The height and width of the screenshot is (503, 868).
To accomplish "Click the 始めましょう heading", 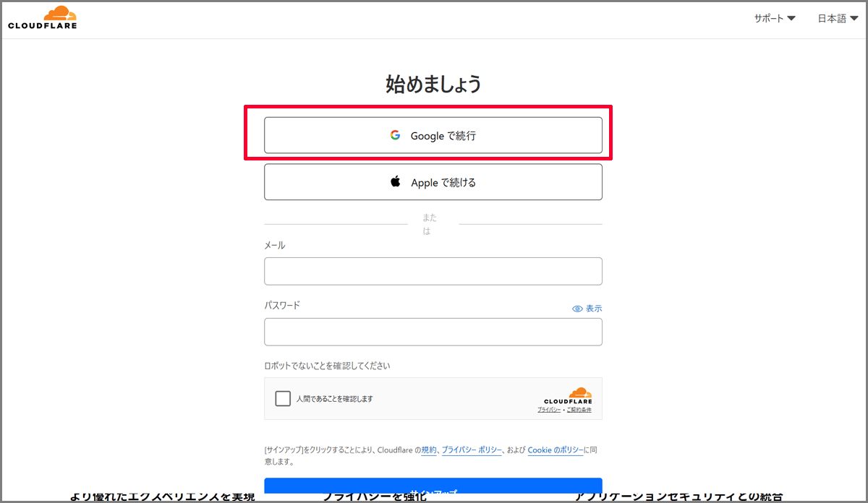I will coord(433,84).
